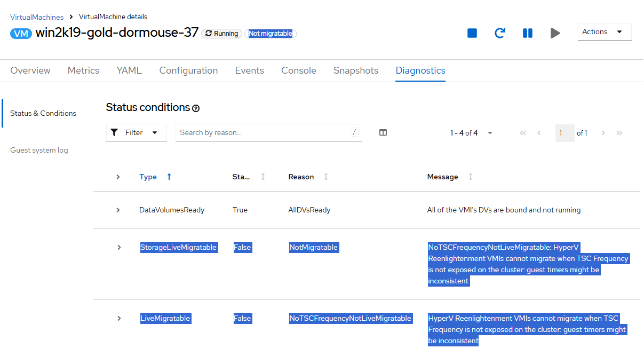Click the False status for StorageLiveMigratable

(x=242, y=247)
